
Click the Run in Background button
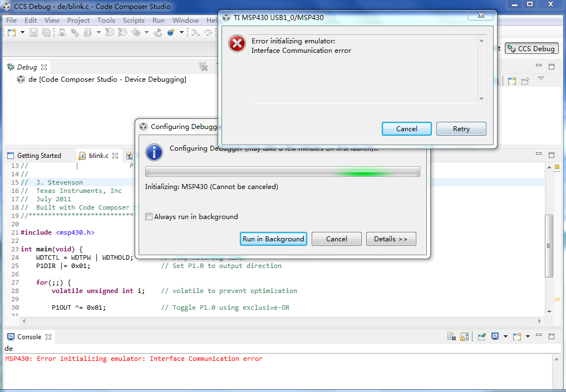273,239
